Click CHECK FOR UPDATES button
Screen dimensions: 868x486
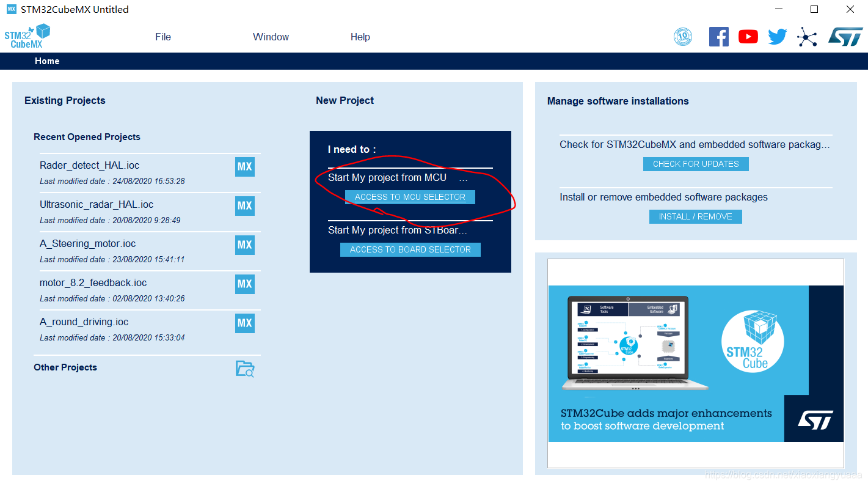click(696, 164)
